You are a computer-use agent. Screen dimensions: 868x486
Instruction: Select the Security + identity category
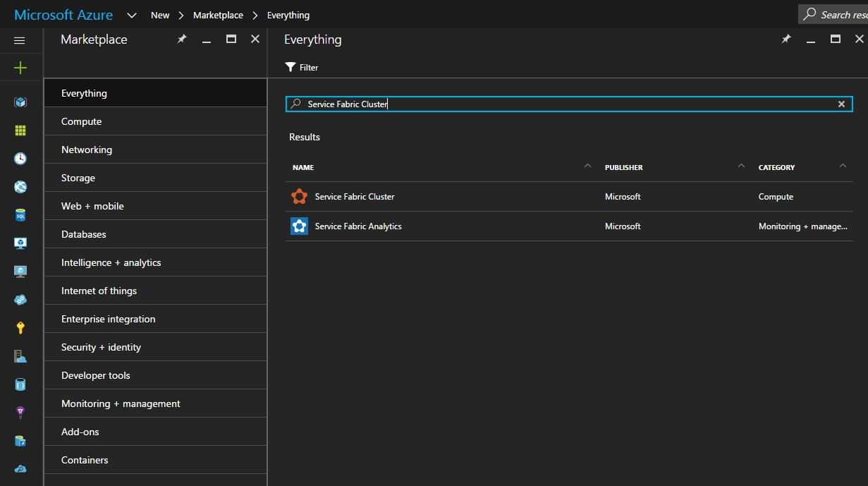(155, 347)
